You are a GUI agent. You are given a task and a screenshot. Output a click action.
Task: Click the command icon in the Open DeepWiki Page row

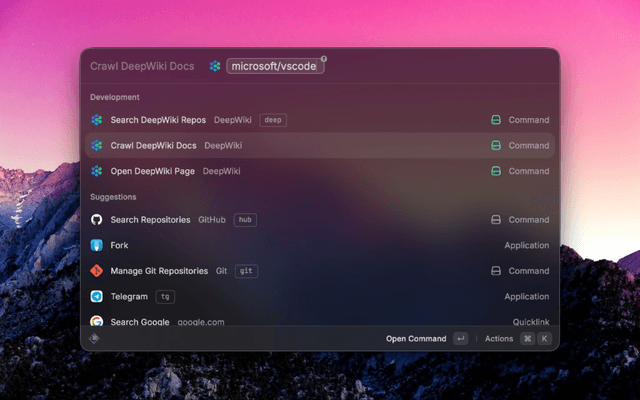(496, 171)
